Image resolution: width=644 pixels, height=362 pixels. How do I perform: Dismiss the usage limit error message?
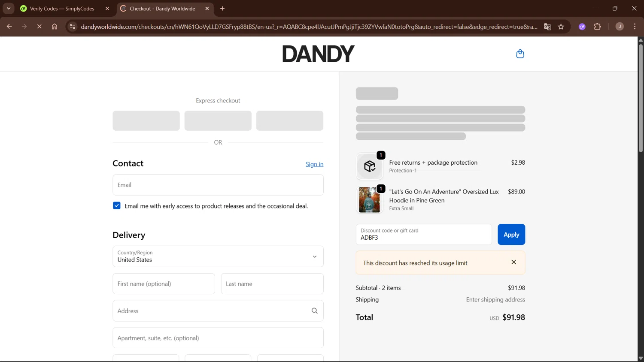click(x=513, y=262)
